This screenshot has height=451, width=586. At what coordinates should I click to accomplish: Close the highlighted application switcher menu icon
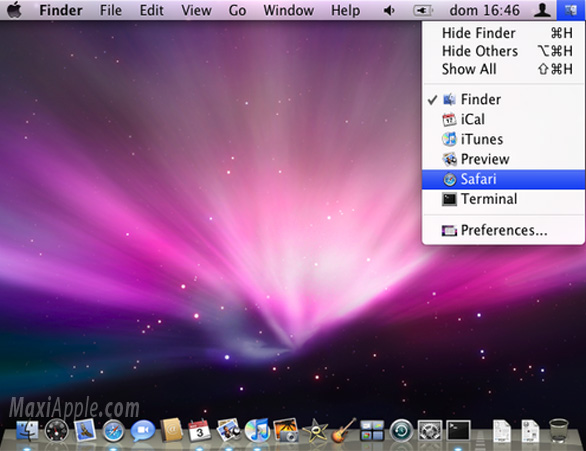pos(571,10)
